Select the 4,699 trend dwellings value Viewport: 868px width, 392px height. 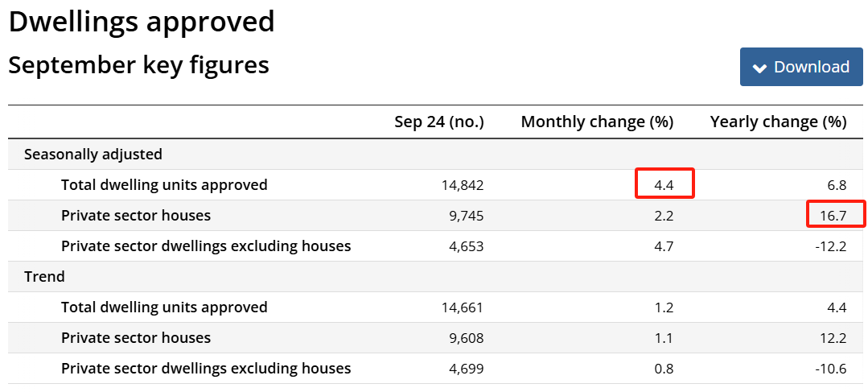[x=467, y=369]
